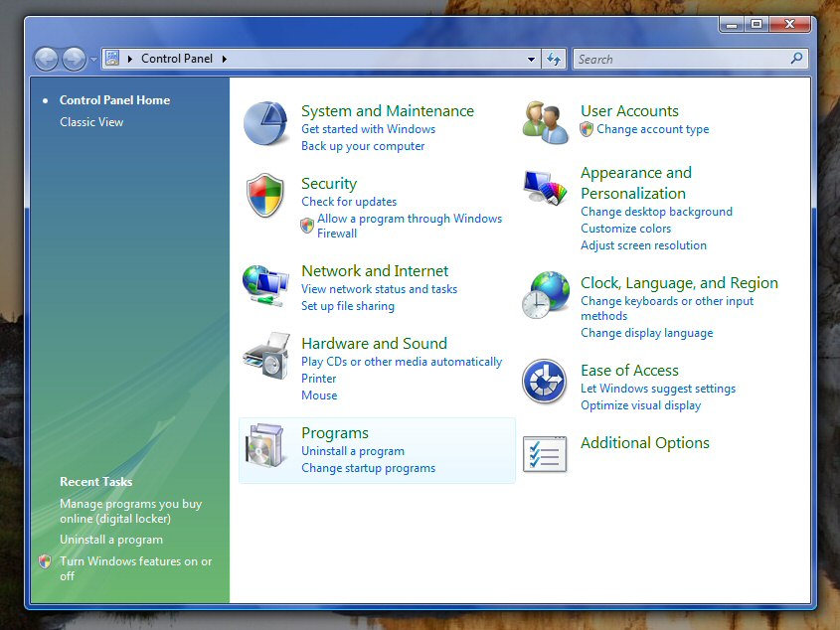Viewport: 840px width, 630px height.
Task: Open Turn Windows features on or off
Action: point(135,568)
